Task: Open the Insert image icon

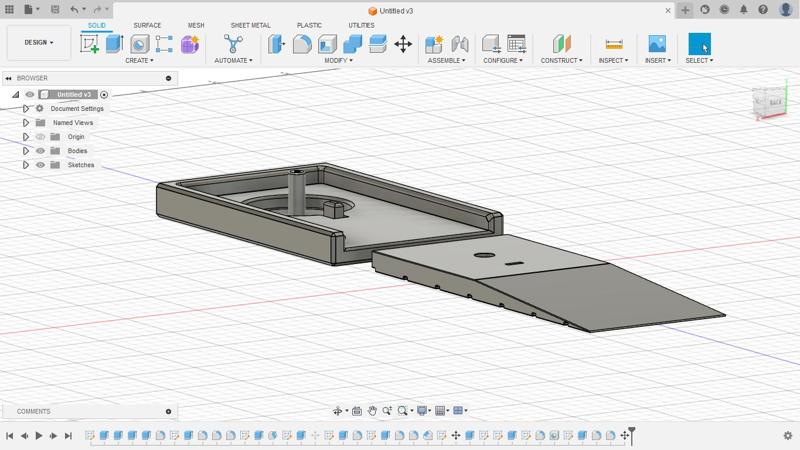Action: (x=657, y=44)
